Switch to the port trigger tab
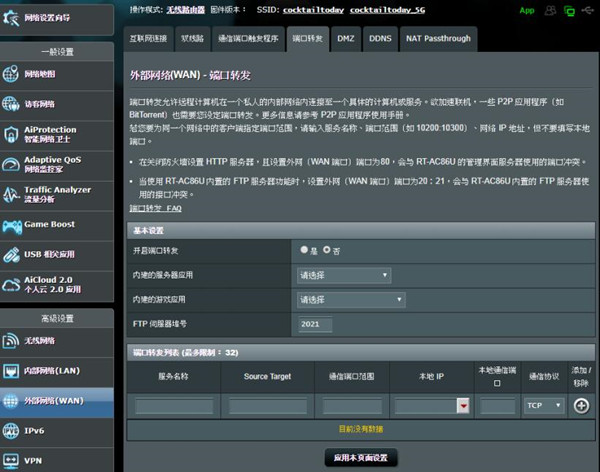Viewport: 600px width, 472px height. 248,39
